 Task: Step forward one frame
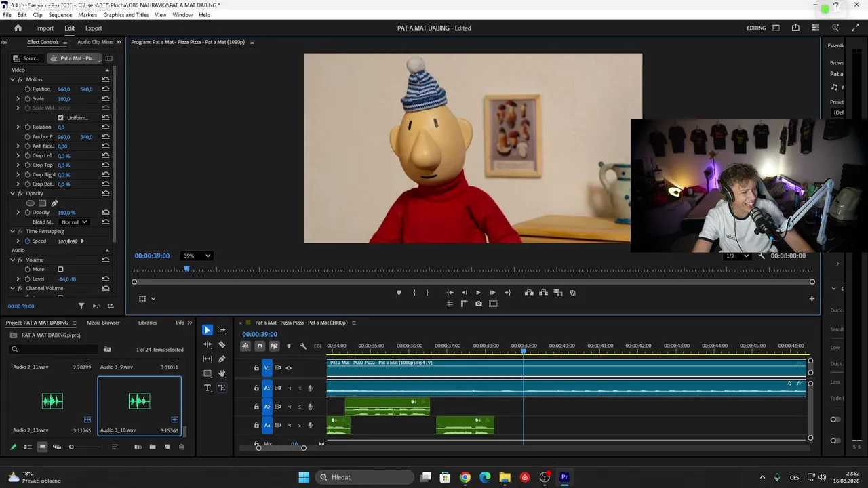click(493, 293)
